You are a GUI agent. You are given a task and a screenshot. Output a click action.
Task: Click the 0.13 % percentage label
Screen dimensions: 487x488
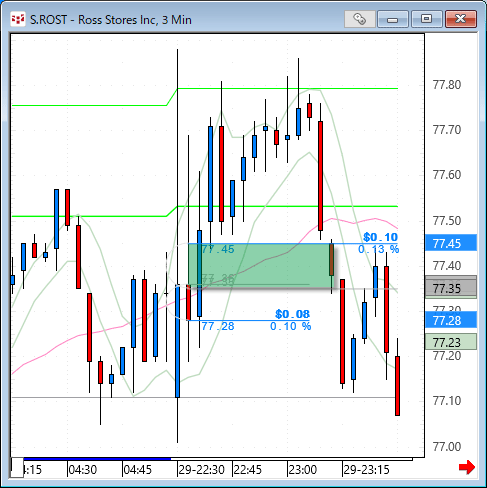[x=378, y=249]
